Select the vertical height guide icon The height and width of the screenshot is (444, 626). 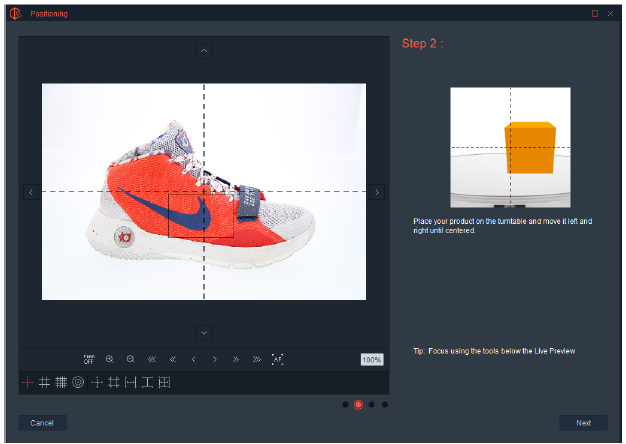(147, 383)
